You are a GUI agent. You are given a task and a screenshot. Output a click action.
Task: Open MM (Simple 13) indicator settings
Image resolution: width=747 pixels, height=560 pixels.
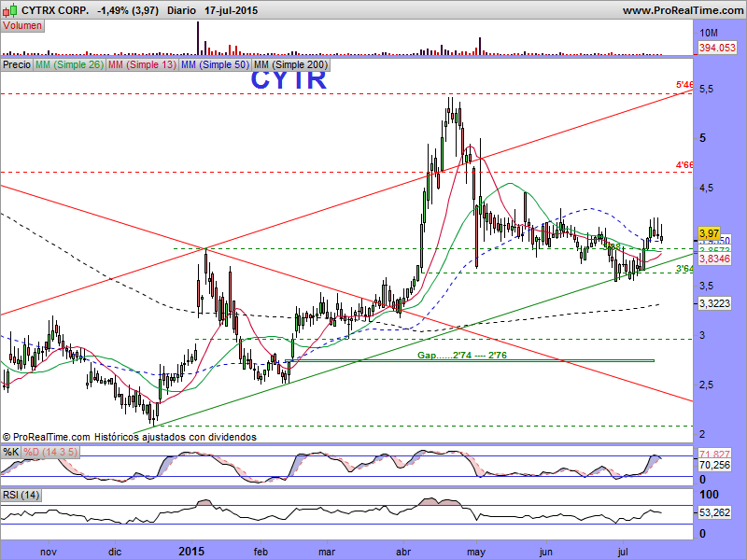tap(142, 64)
